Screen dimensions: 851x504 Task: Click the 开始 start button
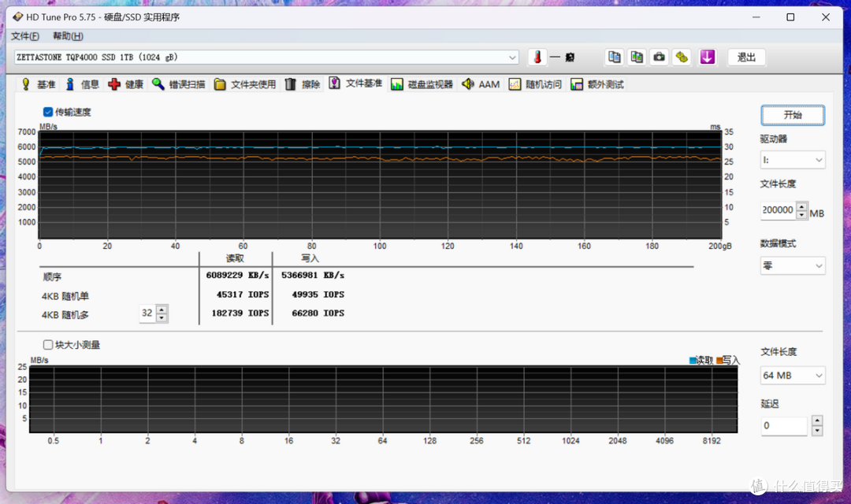coord(793,115)
